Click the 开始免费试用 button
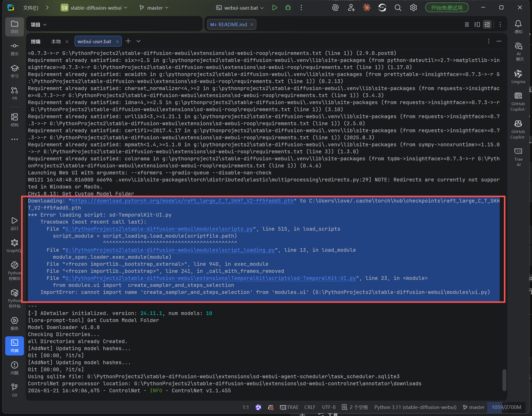The image size is (532, 416). pos(447,8)
